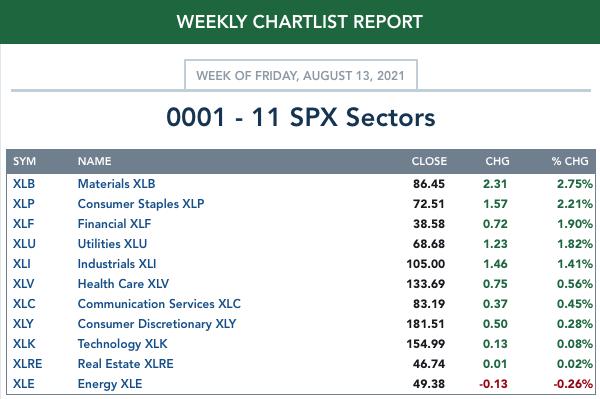Select the XLF symbol link

click(23, 224)
